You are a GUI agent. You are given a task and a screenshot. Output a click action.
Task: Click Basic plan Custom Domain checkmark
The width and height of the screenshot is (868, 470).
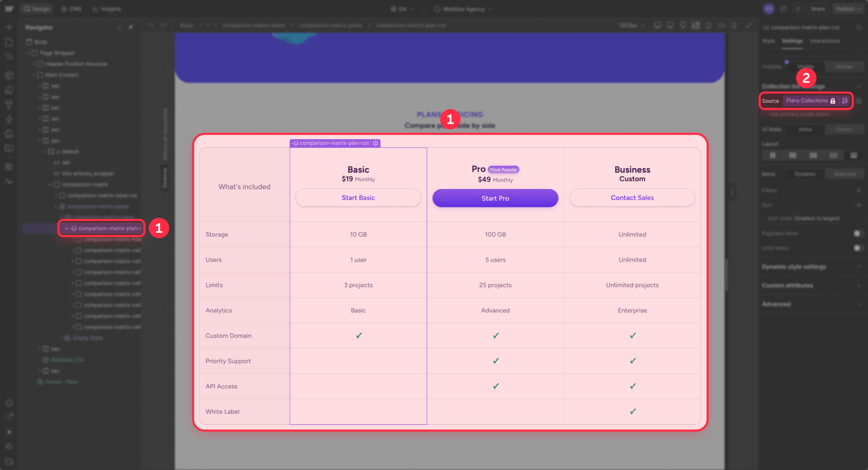click(x=359, y=336)
